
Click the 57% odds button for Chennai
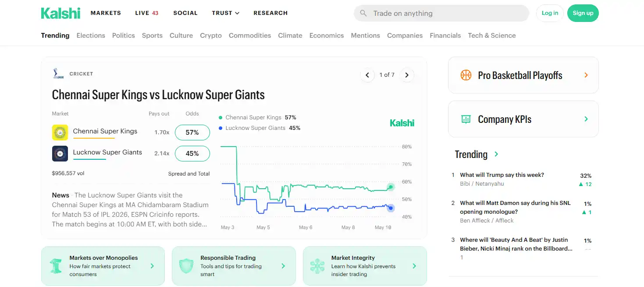pyautogui.click(x=192, y=133)
